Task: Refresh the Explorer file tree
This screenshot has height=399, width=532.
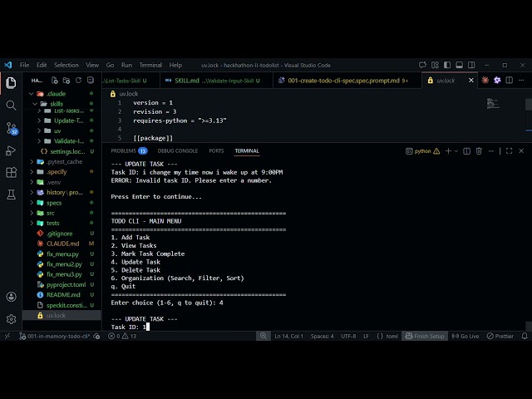Action: (x=78, y=81)
